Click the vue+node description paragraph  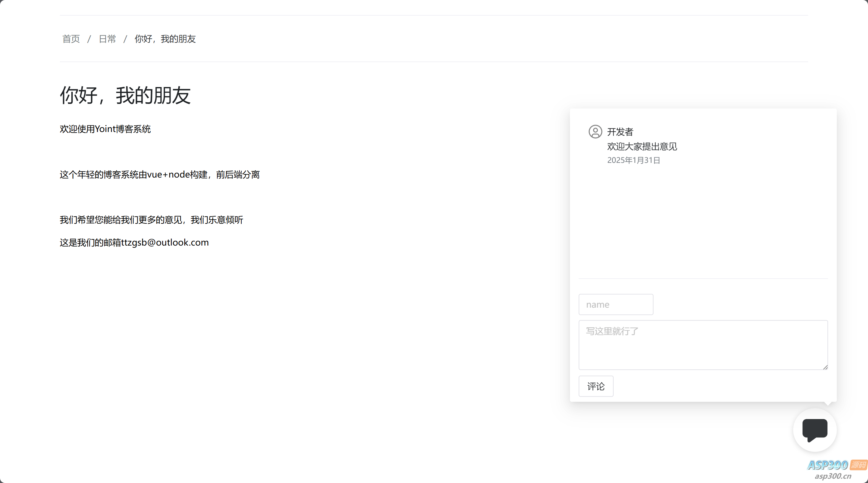160,174
